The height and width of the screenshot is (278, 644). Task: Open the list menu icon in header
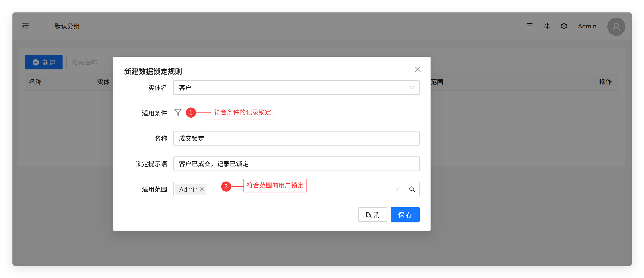[x=529, y=26]
